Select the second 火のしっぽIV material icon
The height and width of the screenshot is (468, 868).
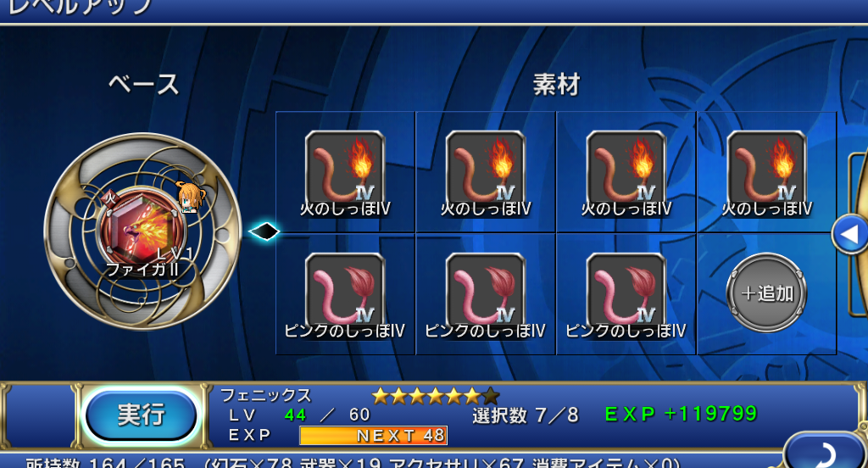pyautogui.click(x=486, y=169)
